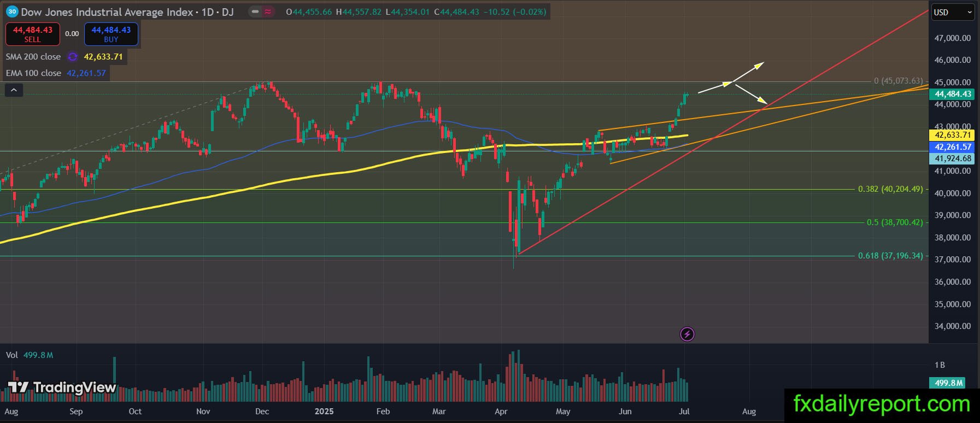The width and height of the screenshot is (980, 423).
Task: Click the grey dash status icon in chart header
Action: (255, 11)
